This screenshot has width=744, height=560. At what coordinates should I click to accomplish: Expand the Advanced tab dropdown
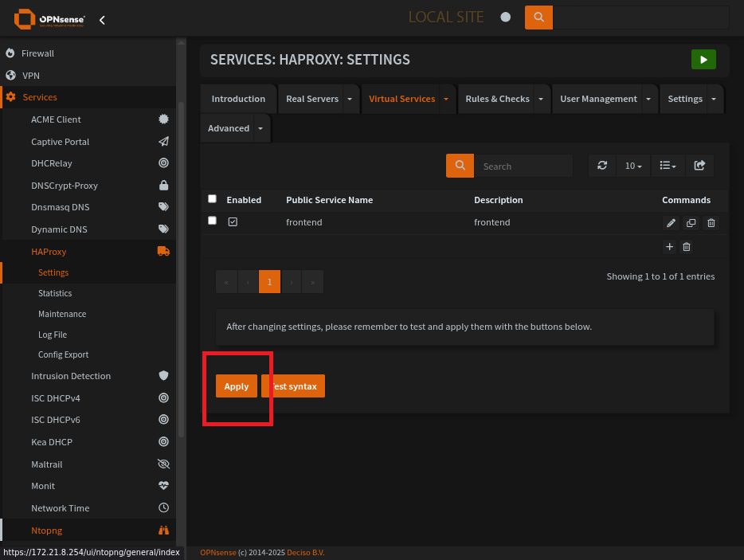coord(260,128)
